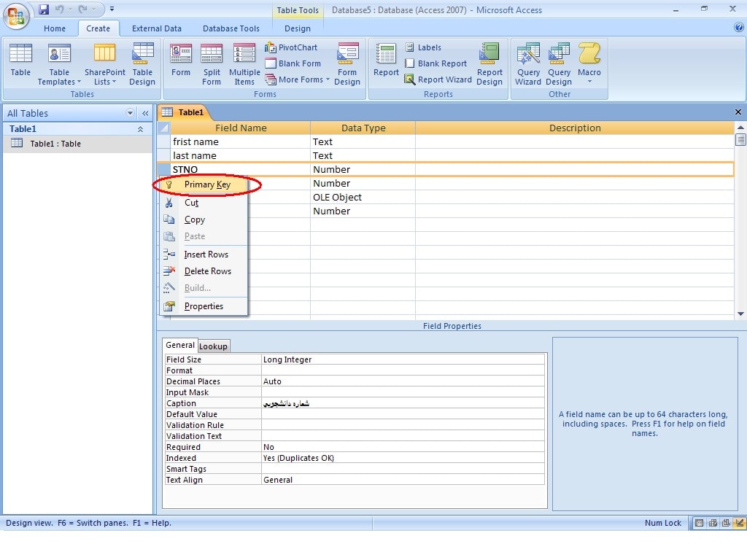Open Query Design
The image size is (747, 560).
(559, 64)
